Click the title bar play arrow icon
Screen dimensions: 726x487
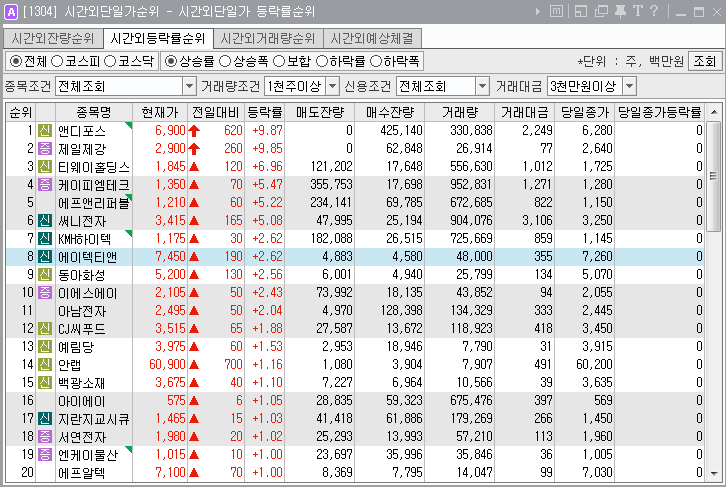tap(538, 12)
